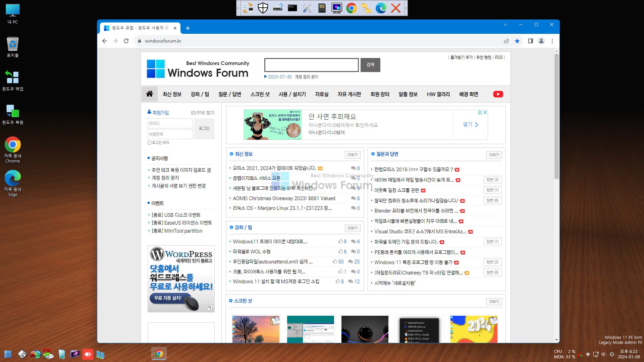
Task: Go back to previous page in Chrome
Action: point(105,41)
